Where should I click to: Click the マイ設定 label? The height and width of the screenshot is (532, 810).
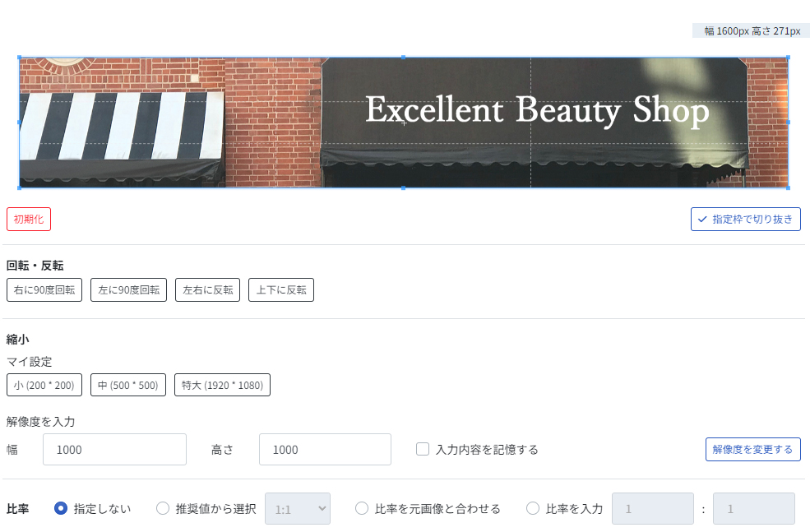click(x=29, y=362)
